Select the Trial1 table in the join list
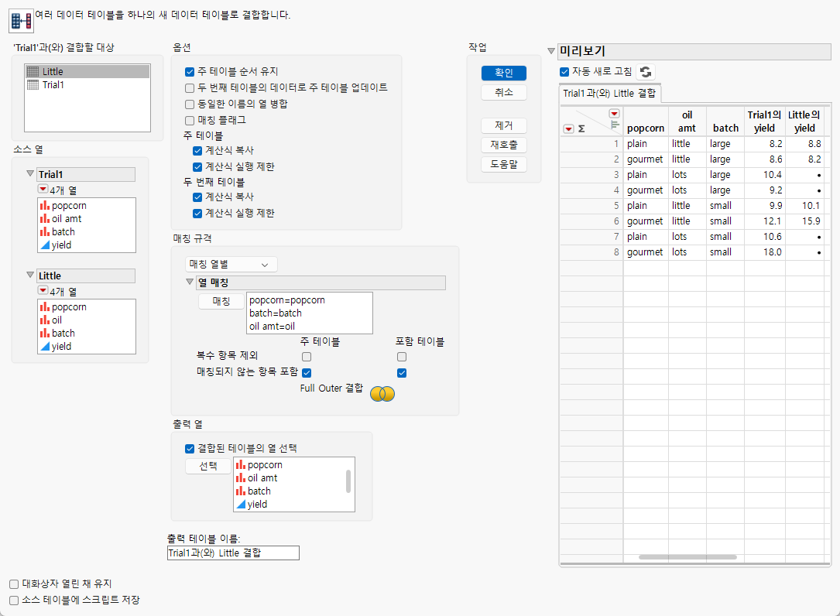840x616 pixels. click(x=87, y=84)
